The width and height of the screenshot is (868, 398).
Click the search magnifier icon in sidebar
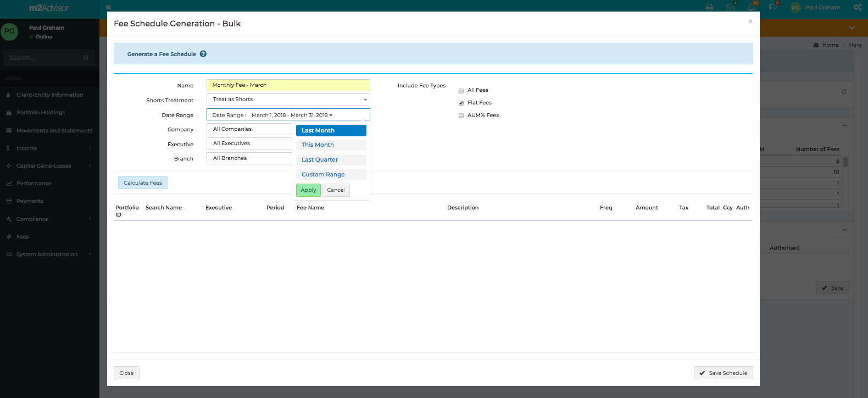pos(86,58)
